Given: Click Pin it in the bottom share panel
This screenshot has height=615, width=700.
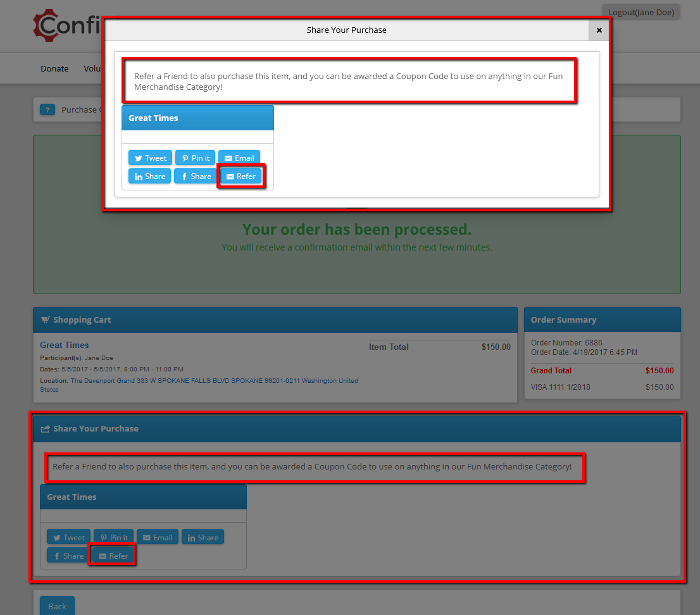Looking at the screenshot, I should tap(114, 537).
